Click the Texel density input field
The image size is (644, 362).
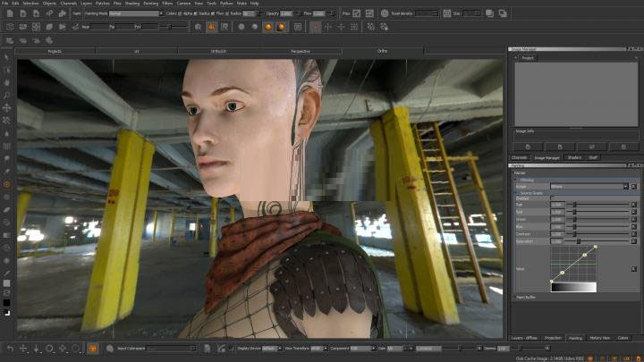pyautogui.click(x=427, y=13)
